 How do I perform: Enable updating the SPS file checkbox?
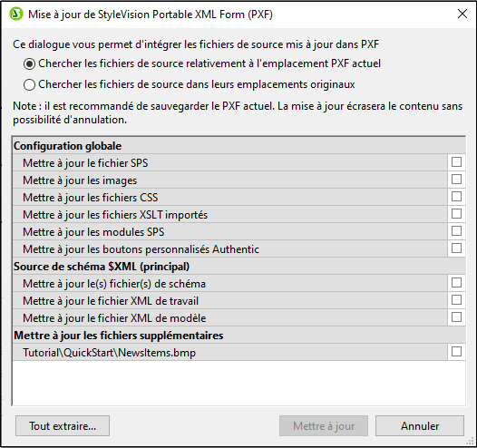[456, 162]
